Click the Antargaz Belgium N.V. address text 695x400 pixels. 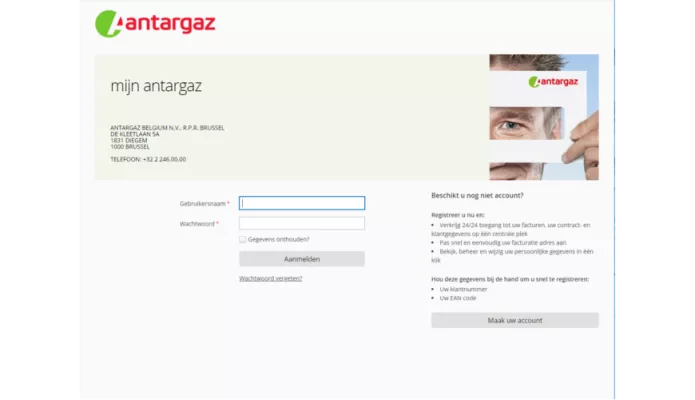(x=167, y=128)
